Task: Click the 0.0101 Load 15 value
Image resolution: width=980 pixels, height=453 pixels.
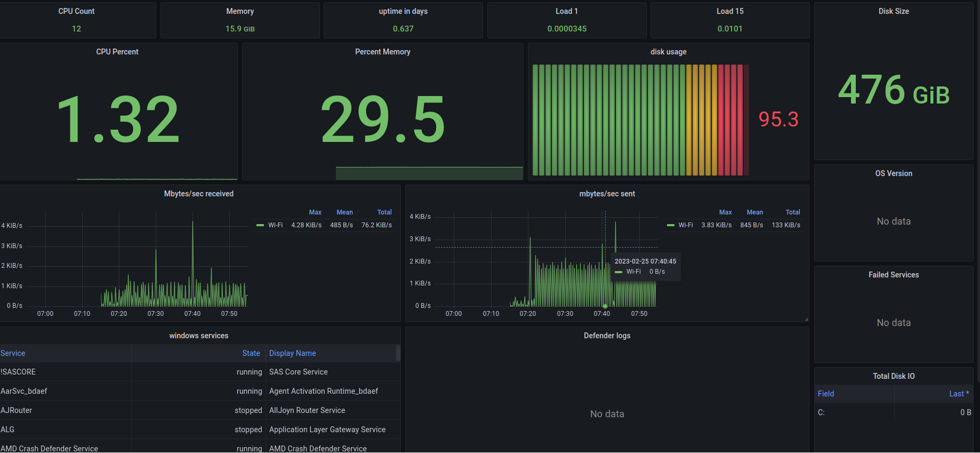Action: (730, 29)
